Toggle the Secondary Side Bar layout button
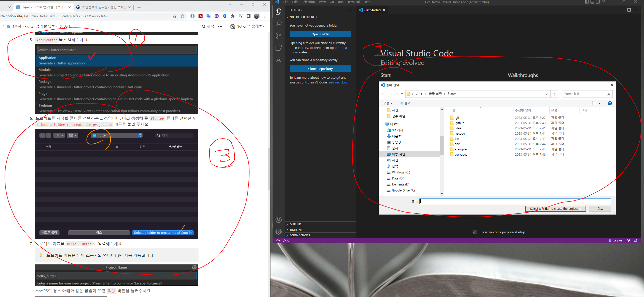Image resolution: width=644 pixels, height=297 pixels. (598, 2)
